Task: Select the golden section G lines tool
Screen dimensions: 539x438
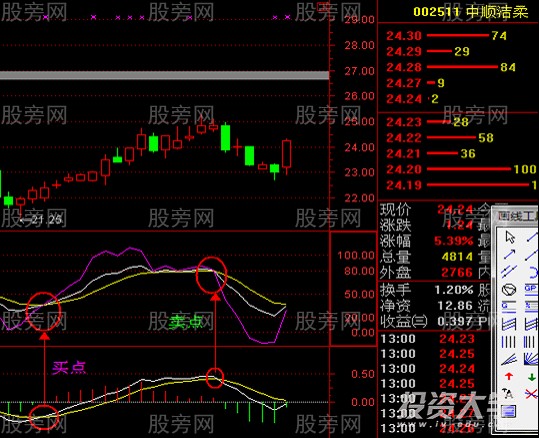Action: coord(509,307)
